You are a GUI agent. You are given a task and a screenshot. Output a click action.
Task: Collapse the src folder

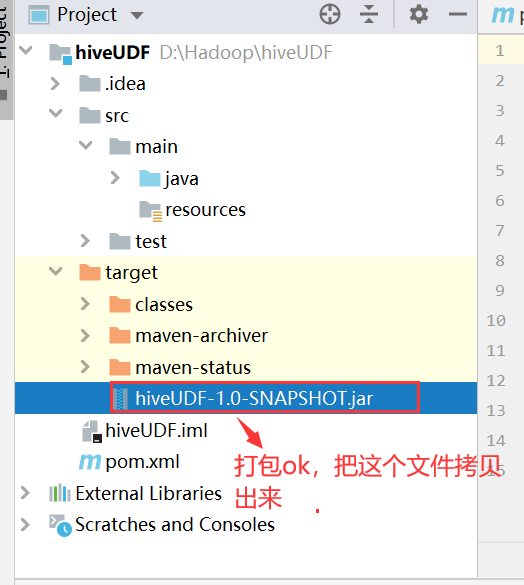pos(56,113)
